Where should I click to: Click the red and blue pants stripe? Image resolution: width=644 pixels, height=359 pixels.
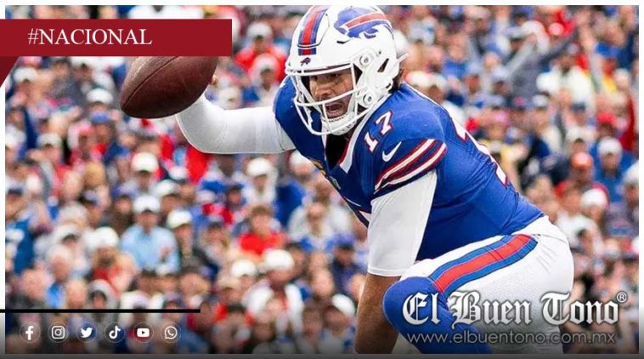(x=484, y=262)
